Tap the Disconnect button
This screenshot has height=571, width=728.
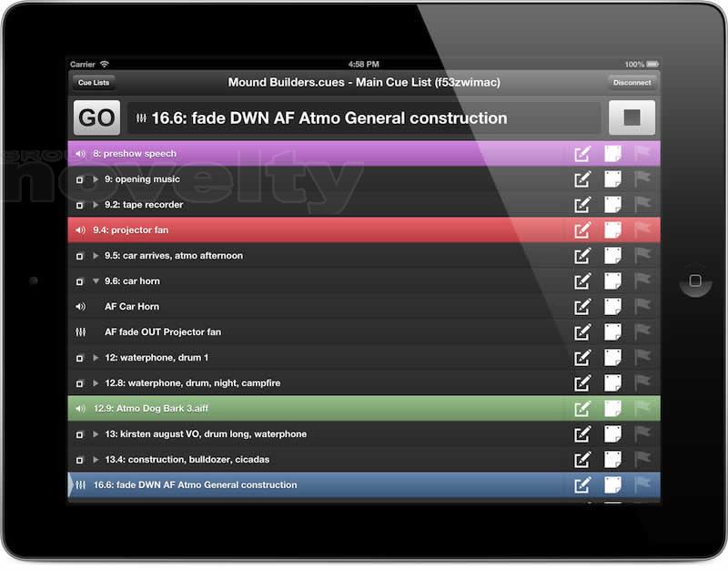click(x=632, y=83)
